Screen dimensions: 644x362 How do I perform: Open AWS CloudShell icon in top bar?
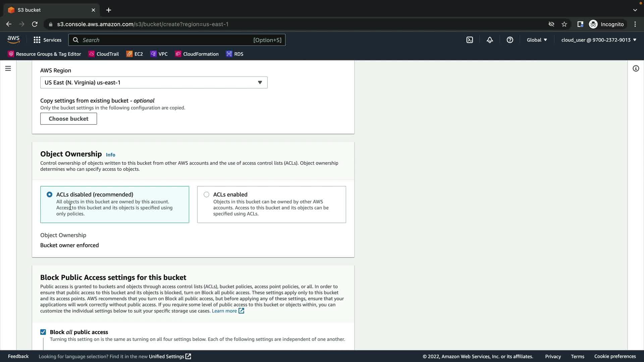point(470,40)
